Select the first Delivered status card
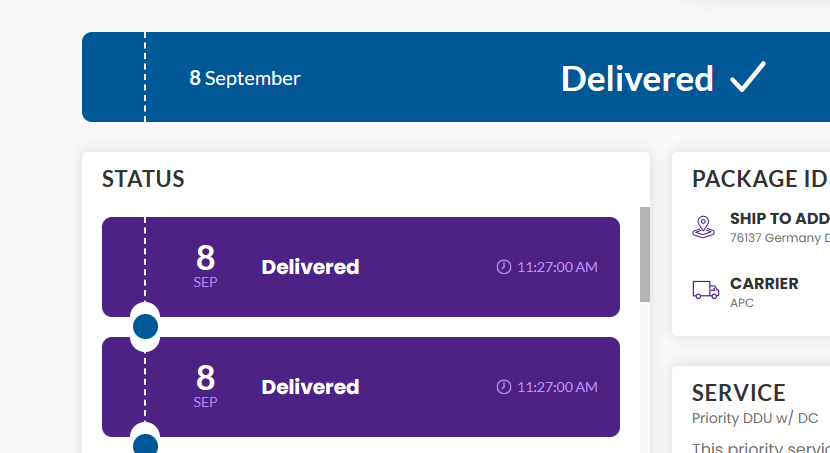 coord(360,267)
